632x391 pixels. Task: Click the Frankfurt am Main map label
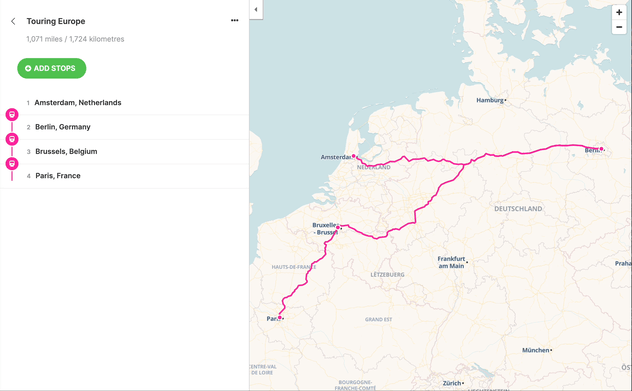tap(451, 262)
